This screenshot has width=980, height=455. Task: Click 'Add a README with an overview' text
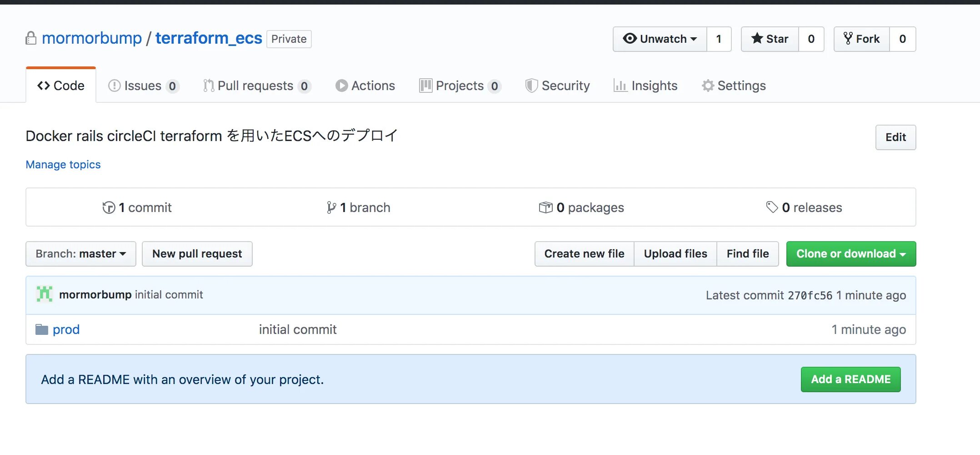coord(182,379)
